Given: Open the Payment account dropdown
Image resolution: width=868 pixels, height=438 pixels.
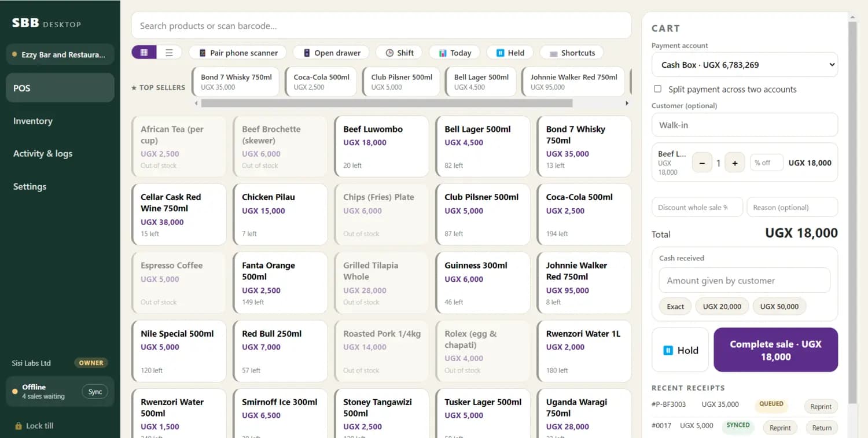Looking at the screenshot, I should tap(745, 65).
